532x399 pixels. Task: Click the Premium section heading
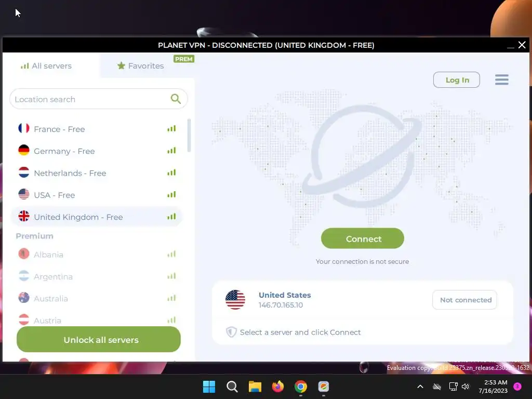click(35, 236)
